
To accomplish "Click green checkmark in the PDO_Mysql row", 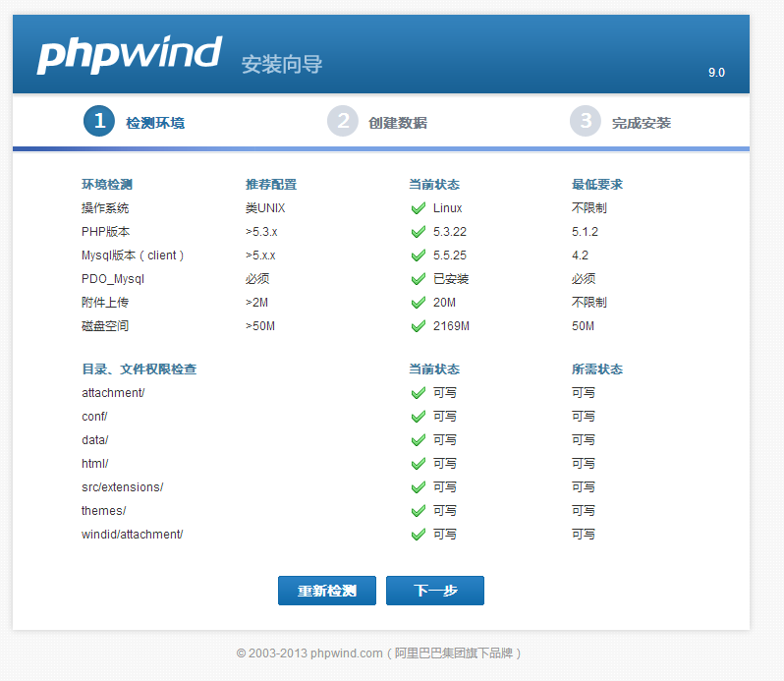I will [419, 279].
